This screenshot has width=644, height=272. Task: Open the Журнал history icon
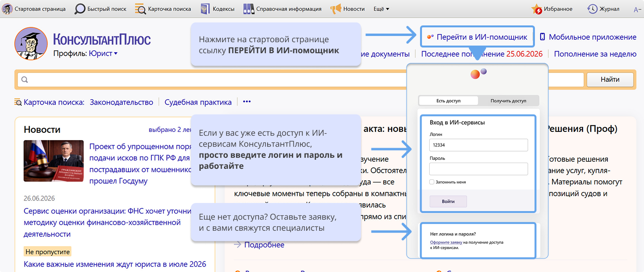click(593, 9)
